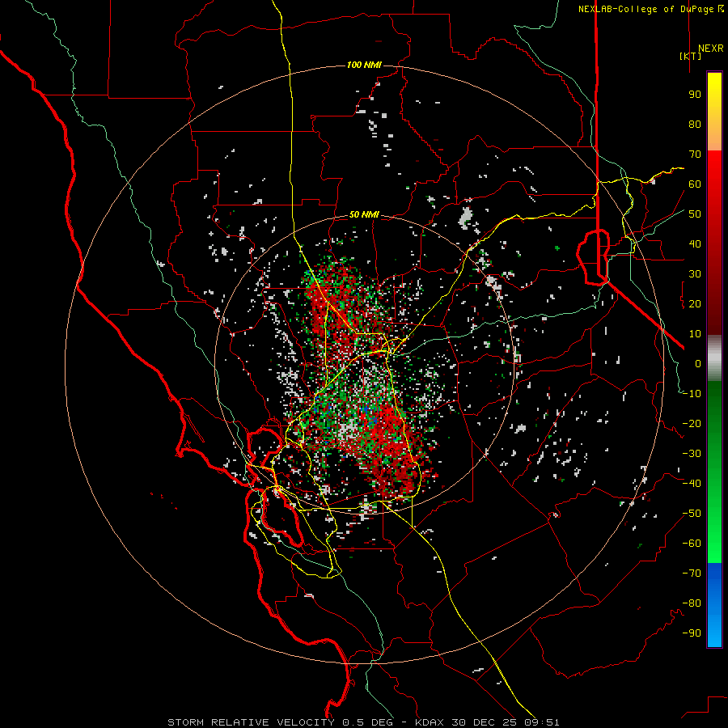Click the -30 scale label
The width and height of the screenshot is (728, 728).
(692, 454)
